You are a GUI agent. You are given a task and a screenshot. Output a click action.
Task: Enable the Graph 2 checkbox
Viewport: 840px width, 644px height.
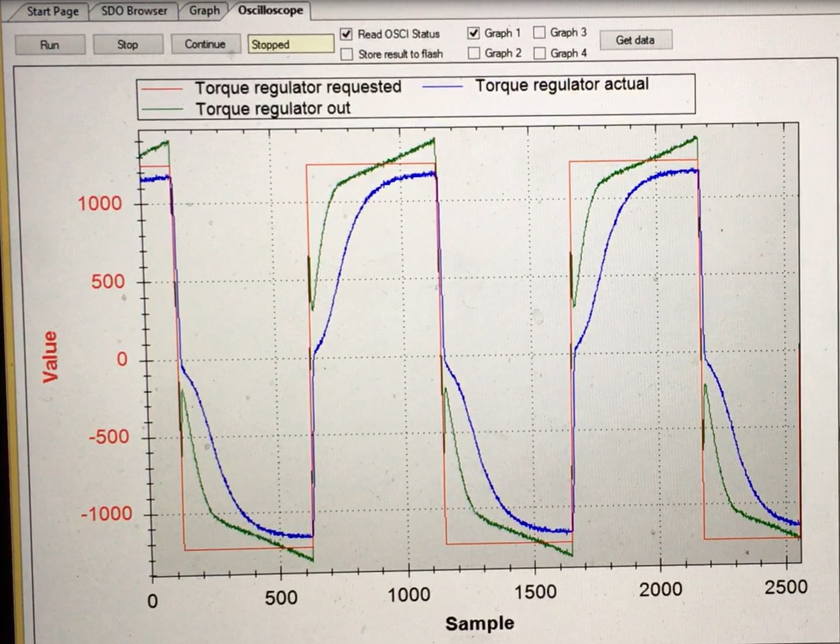pyautogui.click(x=474, y=53)
